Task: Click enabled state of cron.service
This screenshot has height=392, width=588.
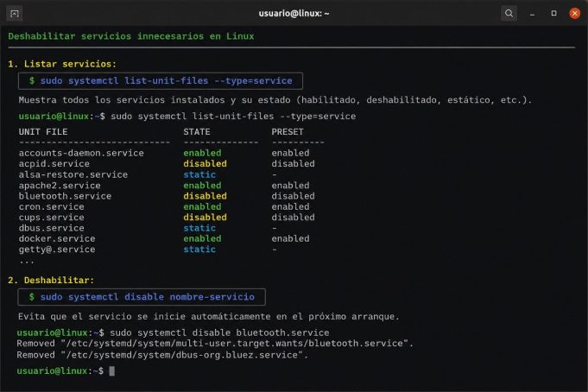Action: tap(202, 207)
